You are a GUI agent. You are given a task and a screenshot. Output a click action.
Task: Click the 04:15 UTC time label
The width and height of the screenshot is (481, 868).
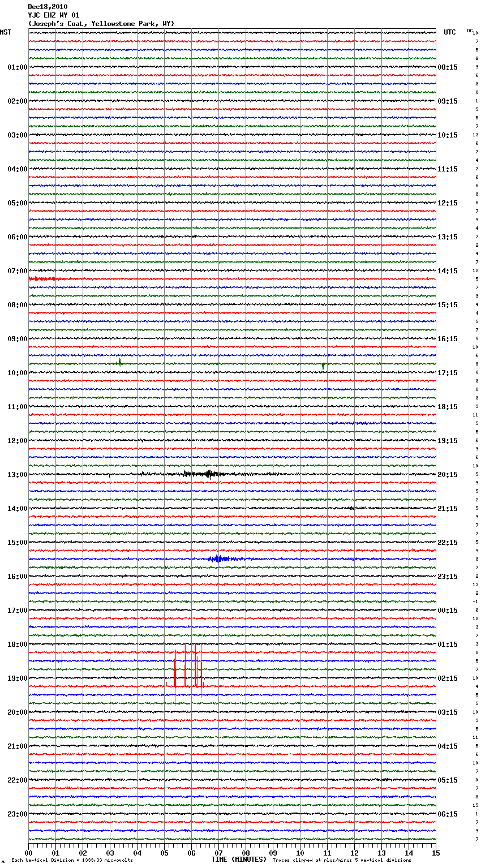(448, 746)
